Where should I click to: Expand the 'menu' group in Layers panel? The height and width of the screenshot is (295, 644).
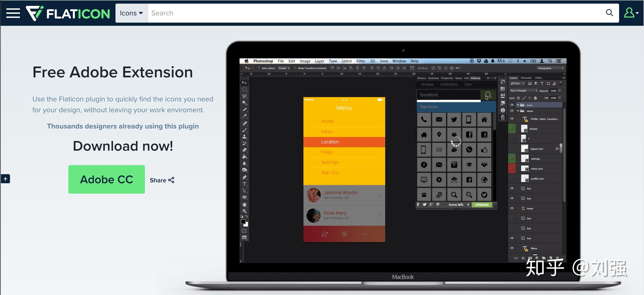click(517, 110)
